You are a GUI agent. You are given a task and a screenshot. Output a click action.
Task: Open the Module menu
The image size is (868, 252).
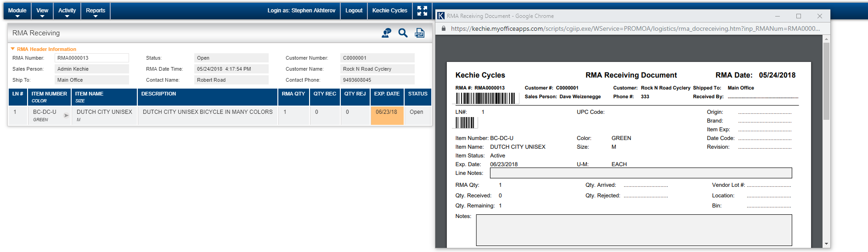coord(17,11)
